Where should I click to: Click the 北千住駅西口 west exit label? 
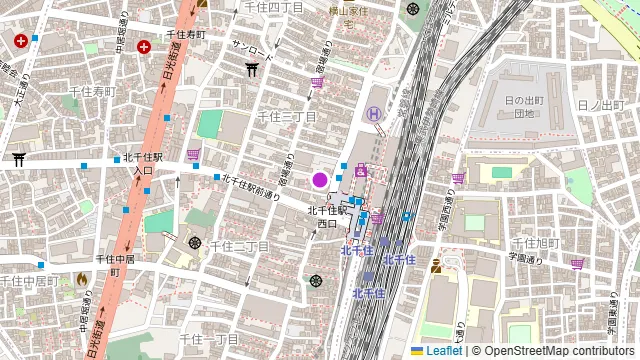(x=327, y=217)
